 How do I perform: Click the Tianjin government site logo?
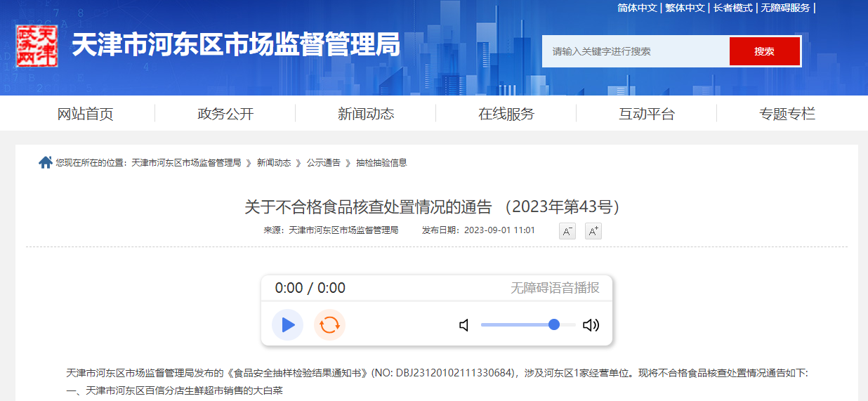pos(37,46)
